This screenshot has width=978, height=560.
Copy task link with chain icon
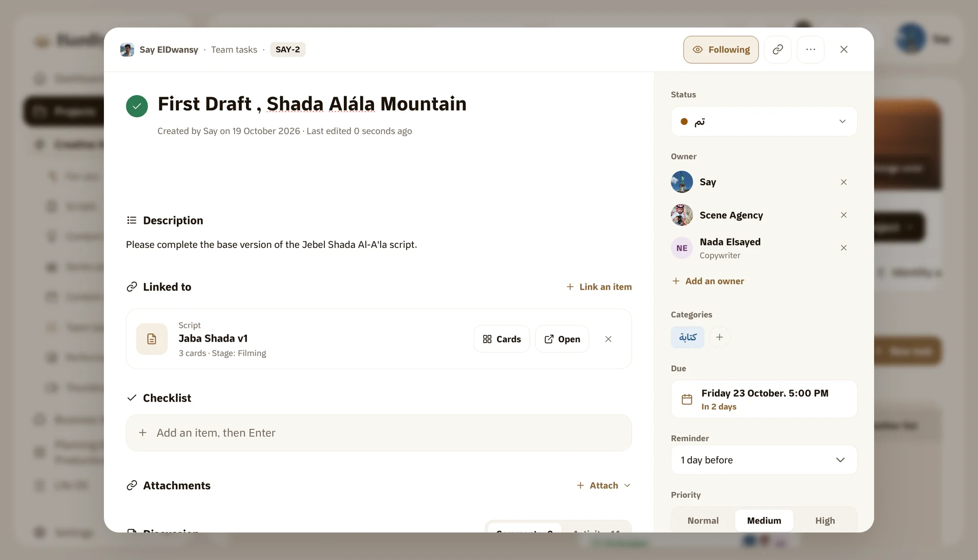pos(778,49)
